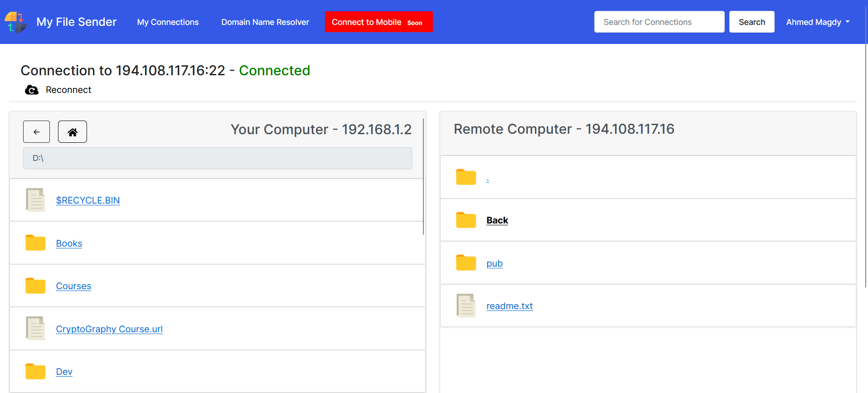The width and height of the screenshot is (868, 393).
Task: Focus the Search for Connections field
Action: (x=659, y=22)
